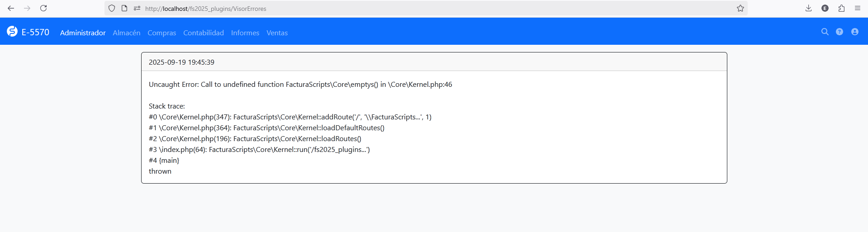868x232 pixels.
Task: Open the Informes menu
Action: click(245, 33)
